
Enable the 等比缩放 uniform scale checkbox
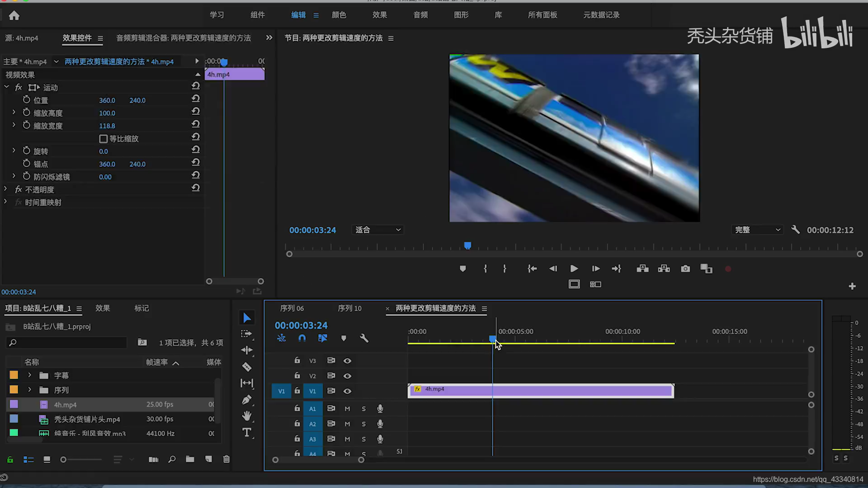tap(103, 139)
